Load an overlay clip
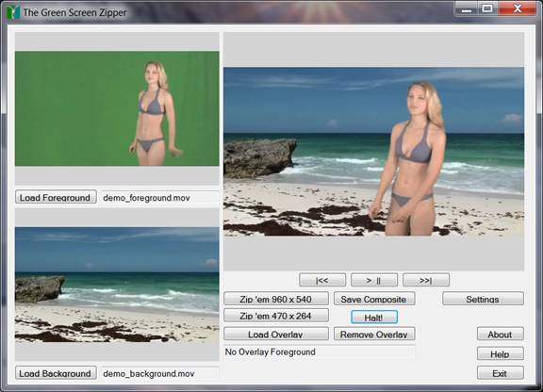 tap(276, 334)
